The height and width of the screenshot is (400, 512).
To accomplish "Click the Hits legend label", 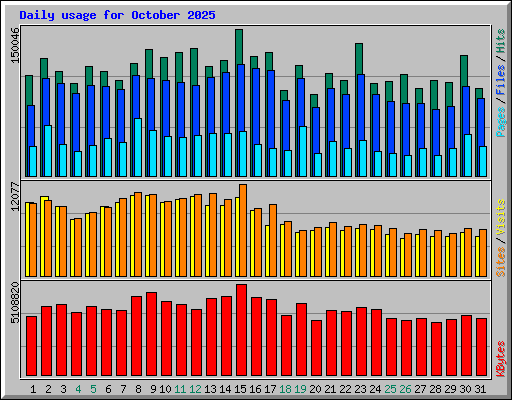I will point(501,41).
